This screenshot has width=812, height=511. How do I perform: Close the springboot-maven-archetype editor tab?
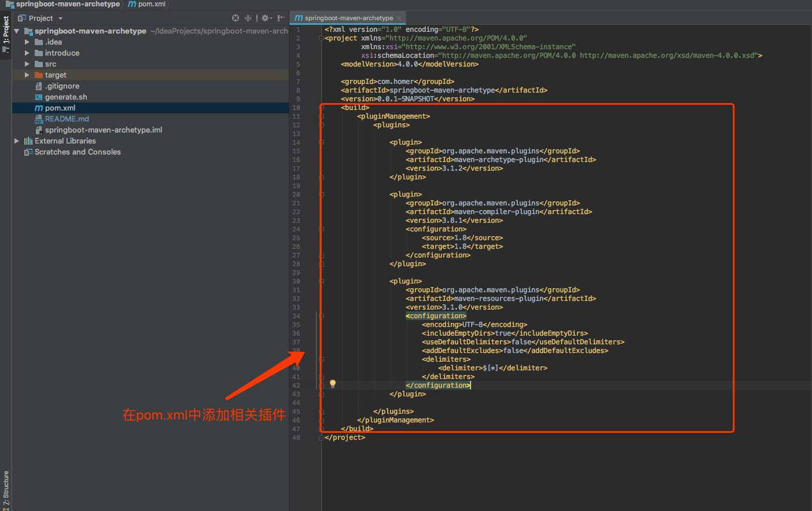(399, 18)
